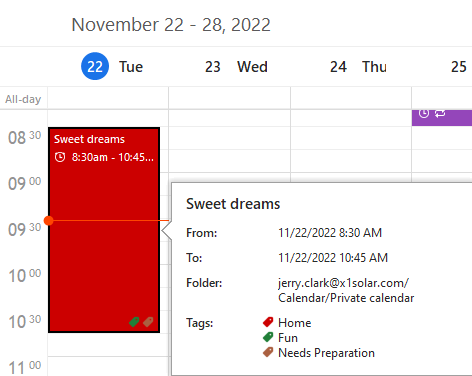The image size is (472, 376).
Task: Click Wednesday's All-day row cell
Action: click(230, 98)
